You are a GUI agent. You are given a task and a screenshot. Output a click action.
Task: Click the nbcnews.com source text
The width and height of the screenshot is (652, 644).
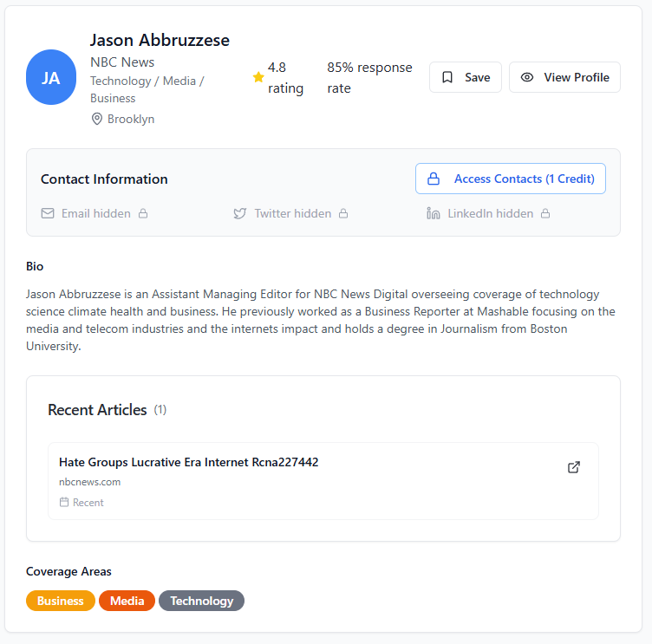[90, 482]
